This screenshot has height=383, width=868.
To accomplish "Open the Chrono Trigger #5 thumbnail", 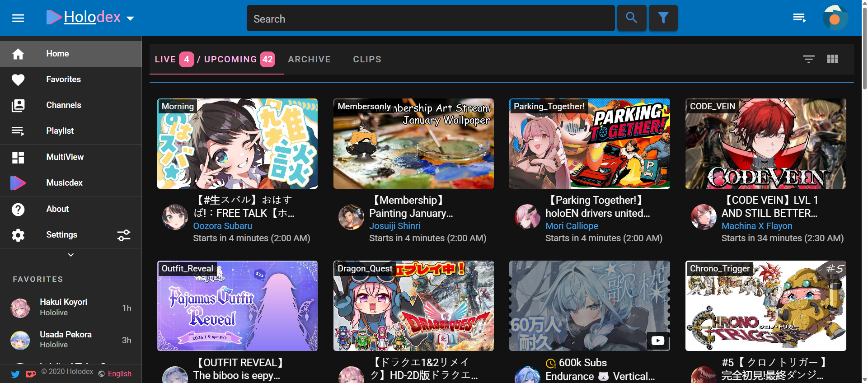I will 766,306.
